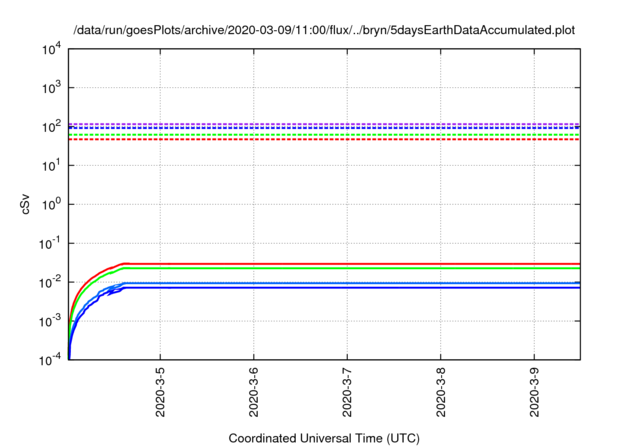Click the 2020-3-9 date label

tap(534, 392)
